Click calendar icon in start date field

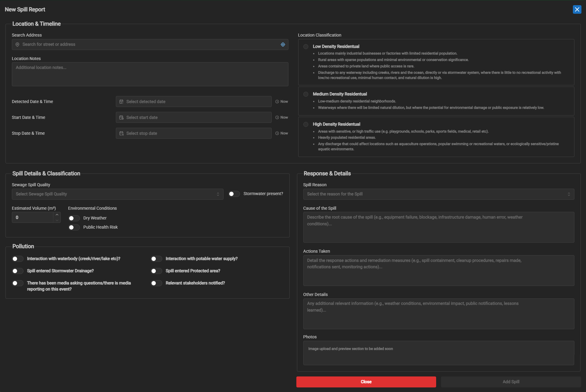(x=121, y=118)
